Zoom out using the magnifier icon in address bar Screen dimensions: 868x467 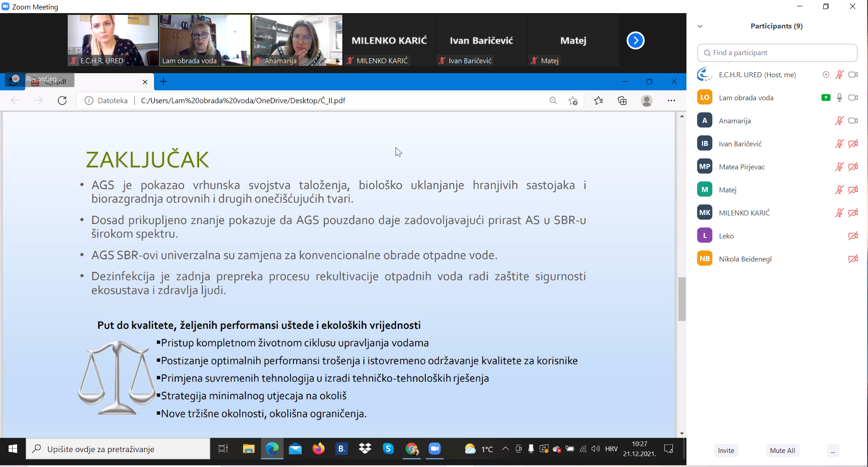click(x=553, y=101)
